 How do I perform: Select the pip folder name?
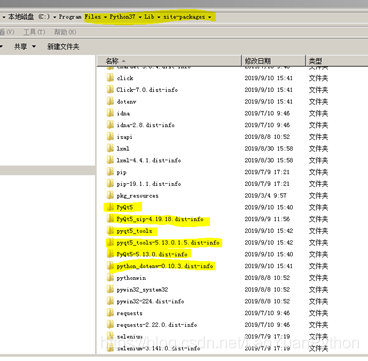122,172
